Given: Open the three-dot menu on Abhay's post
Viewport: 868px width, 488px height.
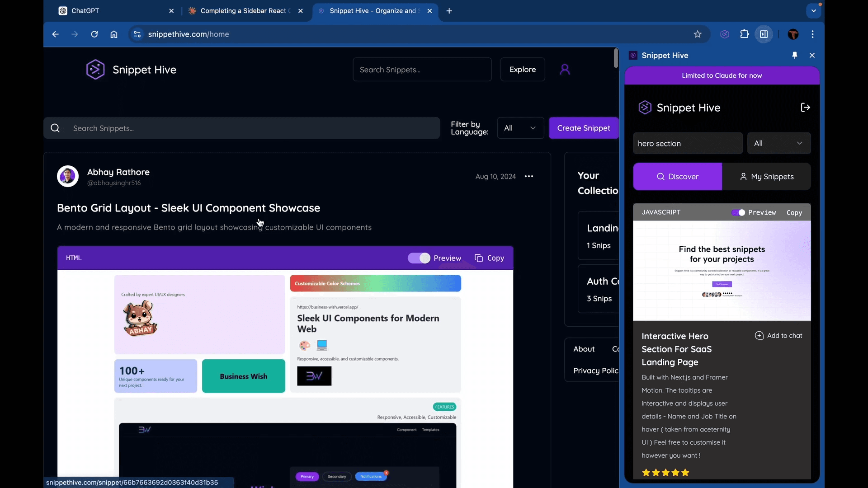Looking at the screenshot, I should click(529, 176).
